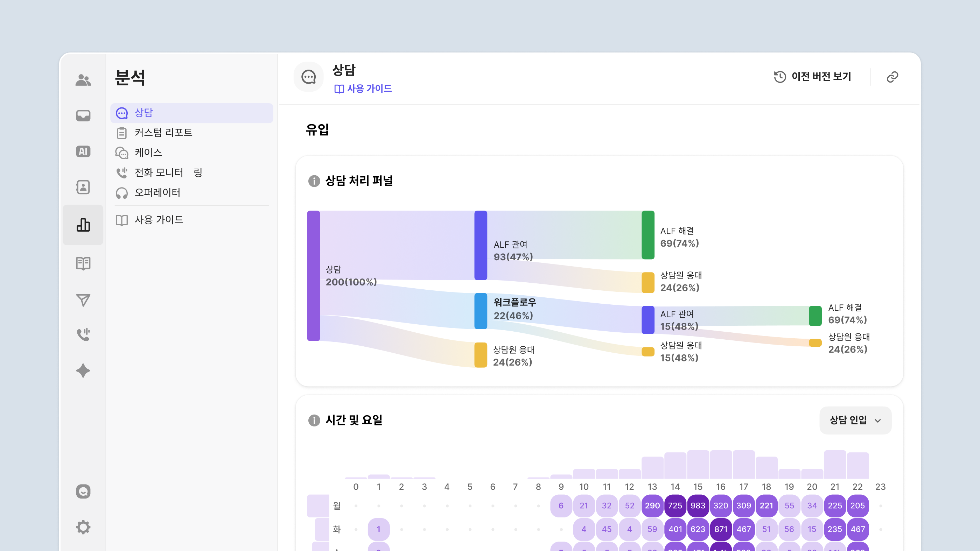Open 사용 가이드 in the 분석 menu
Screen dimensions: 980x551
click(192, 220)
